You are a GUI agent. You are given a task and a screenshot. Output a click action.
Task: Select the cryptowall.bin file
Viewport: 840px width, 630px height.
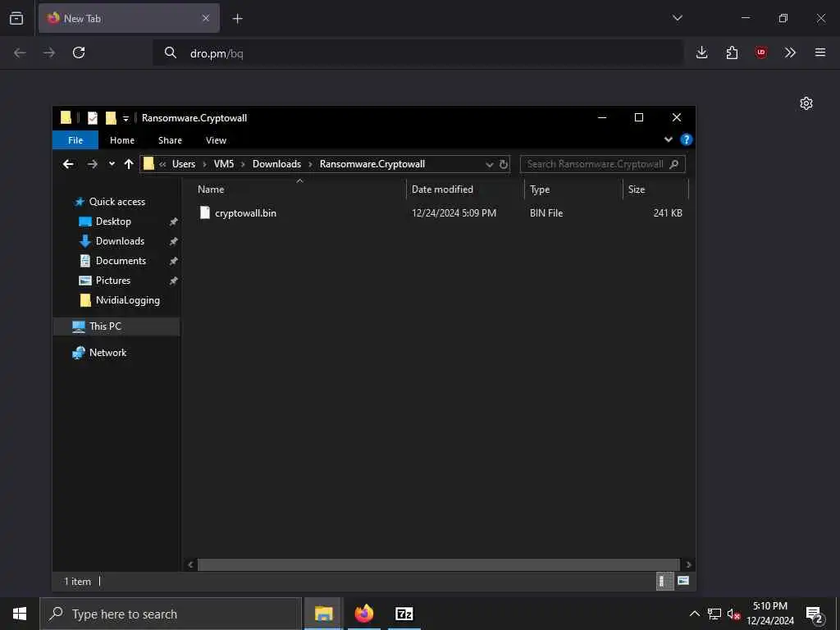point(246,213)
